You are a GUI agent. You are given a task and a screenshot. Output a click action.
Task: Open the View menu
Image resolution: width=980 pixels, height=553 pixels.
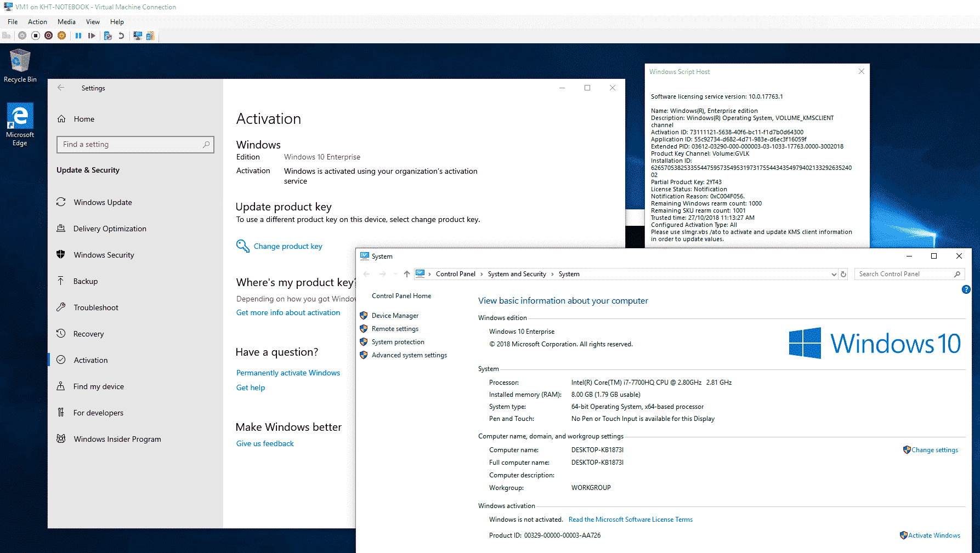[x=93, y=22]
